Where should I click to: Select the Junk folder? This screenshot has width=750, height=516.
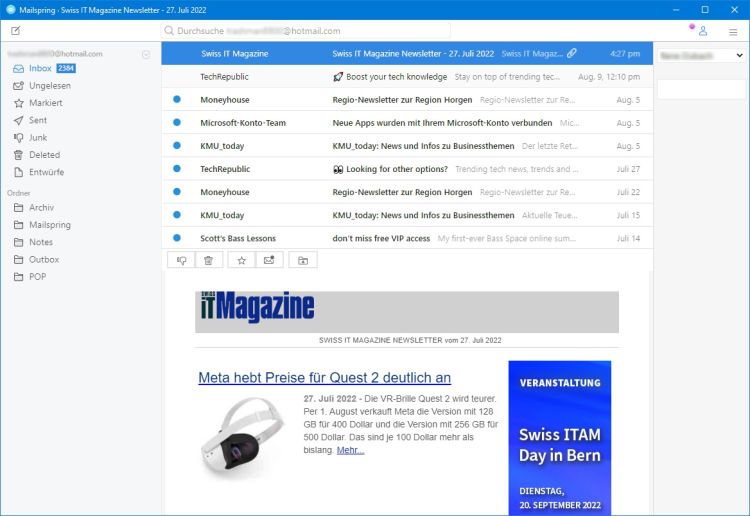coord(38,138)
